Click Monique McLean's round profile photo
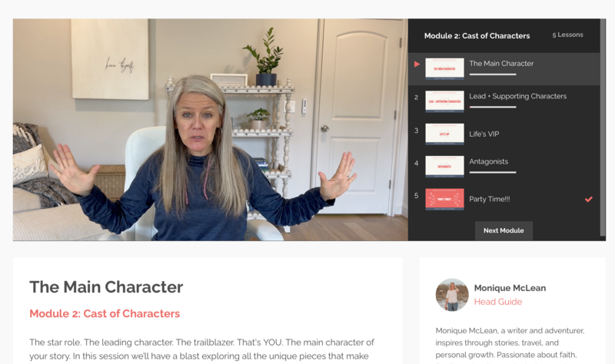The image size is (615, 364). [x=452, y=295]
